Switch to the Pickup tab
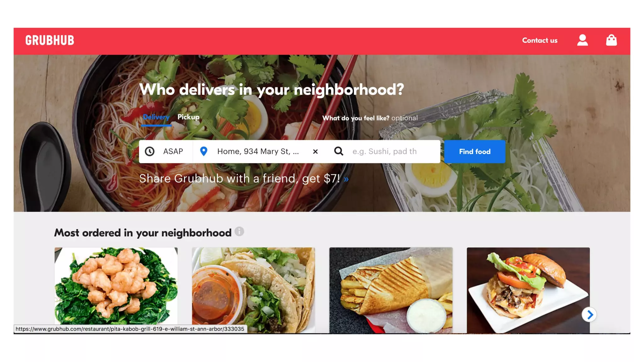Viewport: 644px width, 362px height. pyautogui.click(x=188, y=117)
